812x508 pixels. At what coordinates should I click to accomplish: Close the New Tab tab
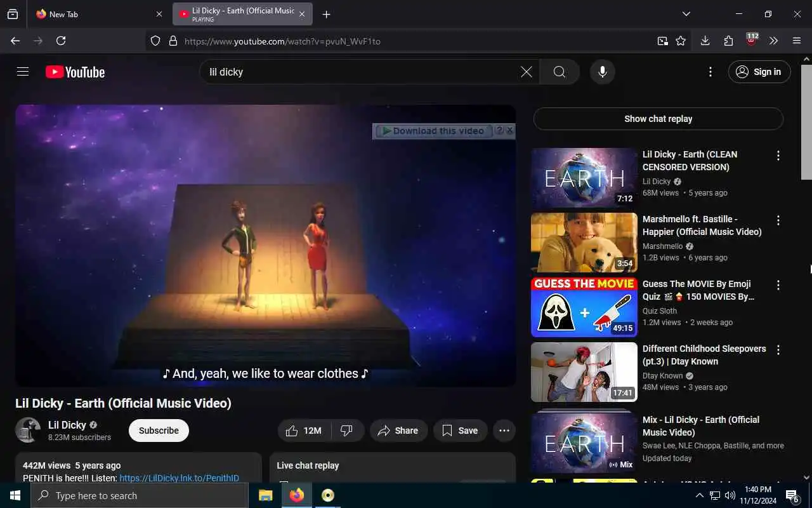159,14
